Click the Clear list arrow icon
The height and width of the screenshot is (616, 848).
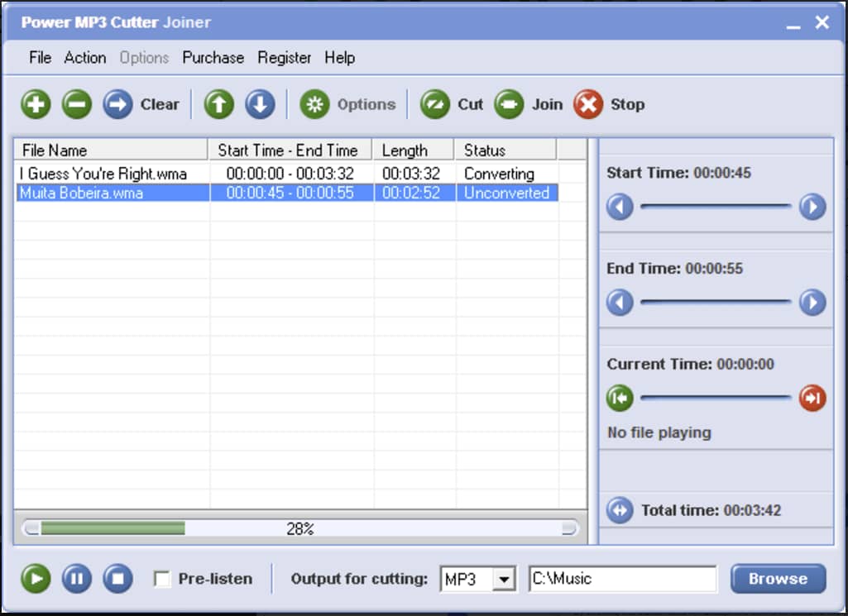pyautogui.click(x=117, y=104)
